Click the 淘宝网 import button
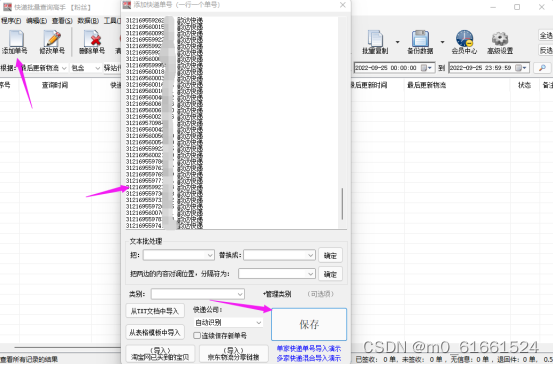The image size is (554, 365). (x=160, y=353)
